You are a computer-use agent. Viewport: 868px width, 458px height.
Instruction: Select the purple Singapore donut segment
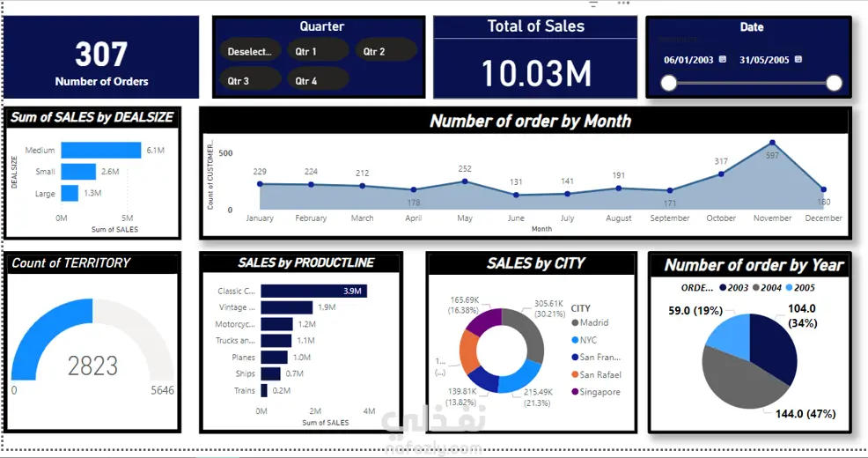coord(485,320)
